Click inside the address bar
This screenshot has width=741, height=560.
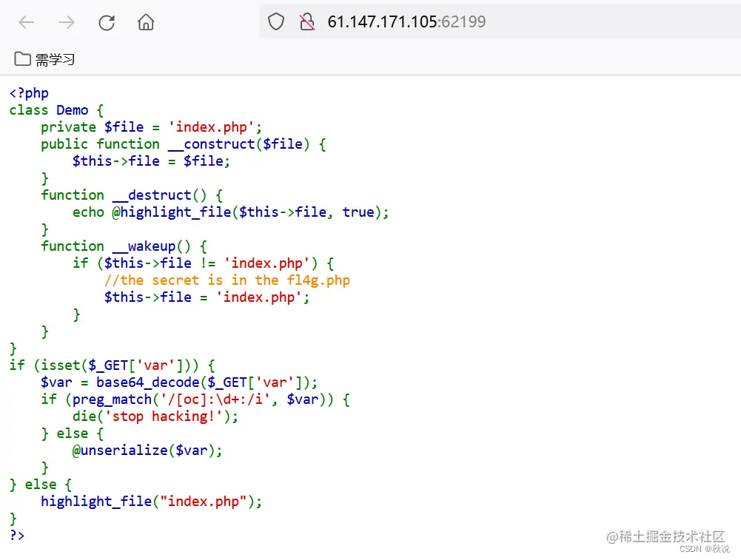pos(518,22)
